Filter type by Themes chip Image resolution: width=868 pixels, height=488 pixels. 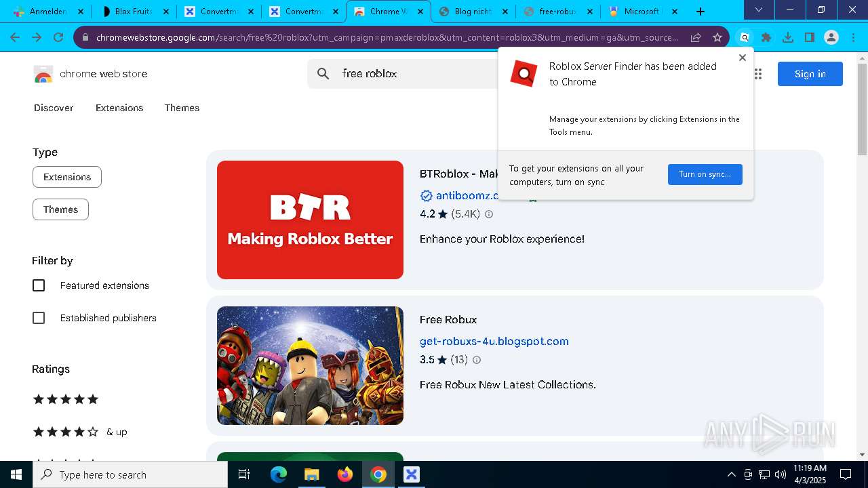(60, 209)
